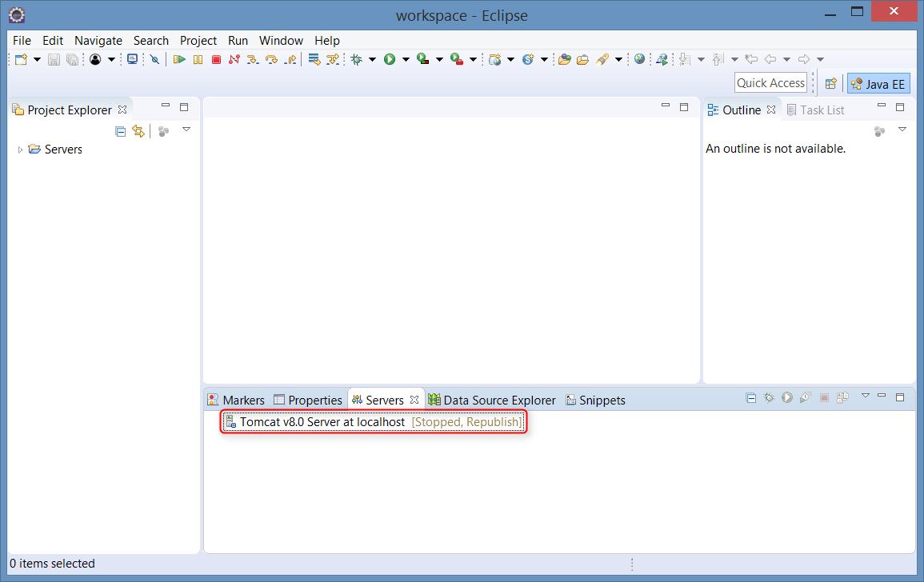Click Publish to server icon in Servers view
The height and width of the screenshot is (582, 924).
pos(842,398)
